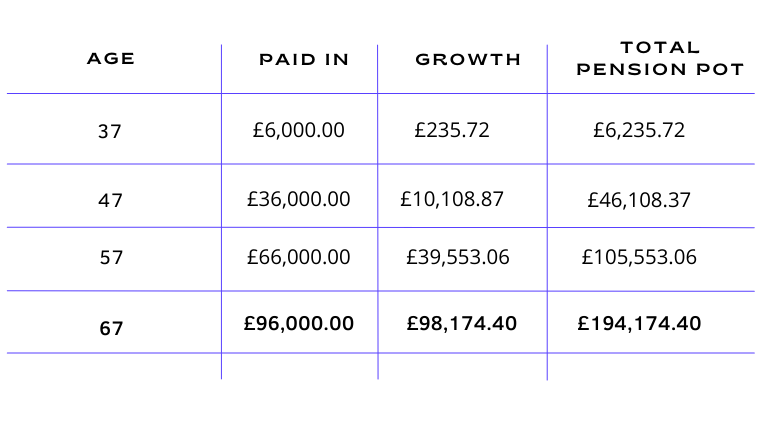Select the £105,553.06 total pot value
Viewport: 757px width, 426px height.
click(x=639, y=257)
